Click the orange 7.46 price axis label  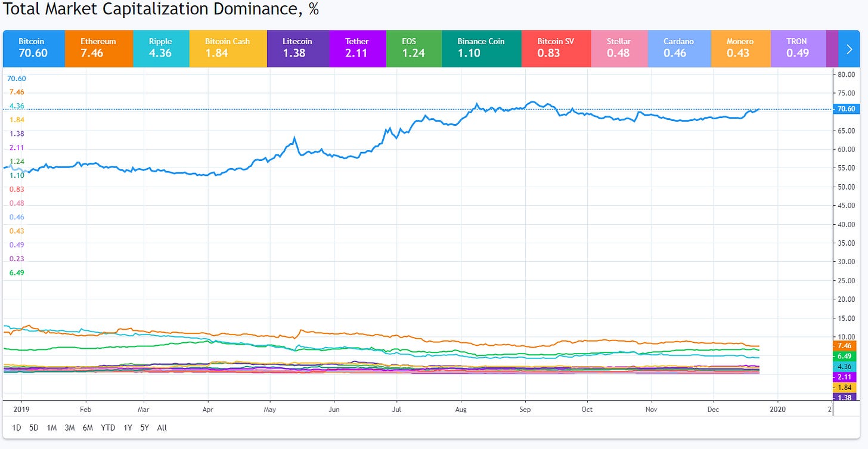pos(845,346)
